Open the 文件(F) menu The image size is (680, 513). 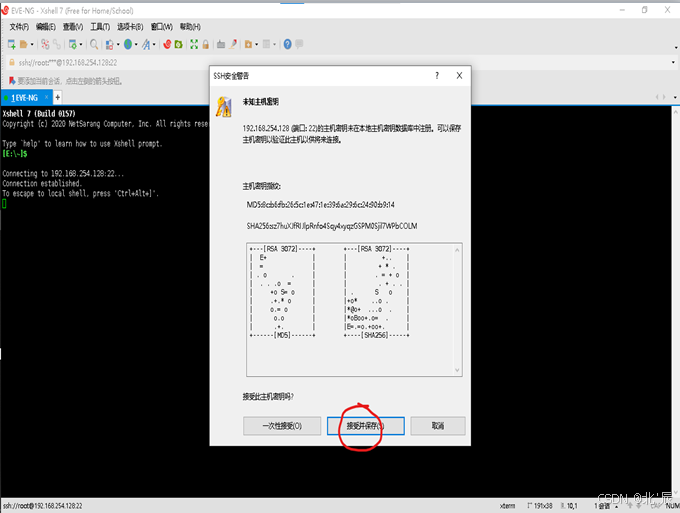(x=19, y=27)
